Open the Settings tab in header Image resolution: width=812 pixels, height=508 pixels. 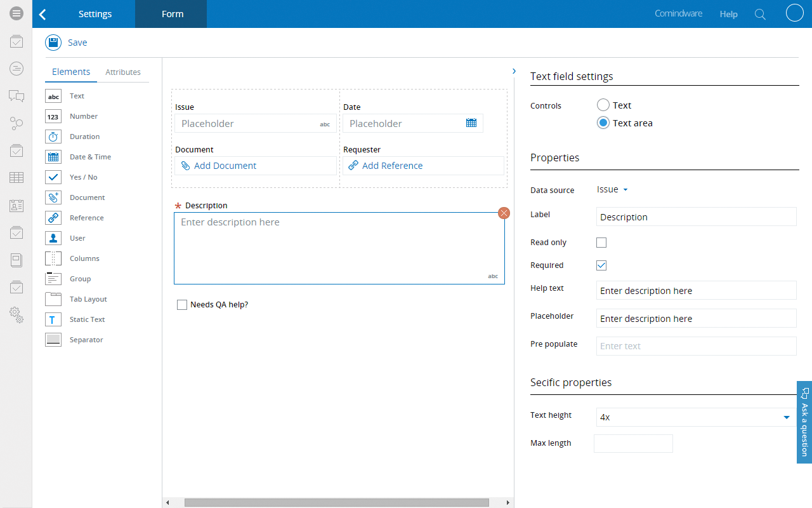point(95,14)
